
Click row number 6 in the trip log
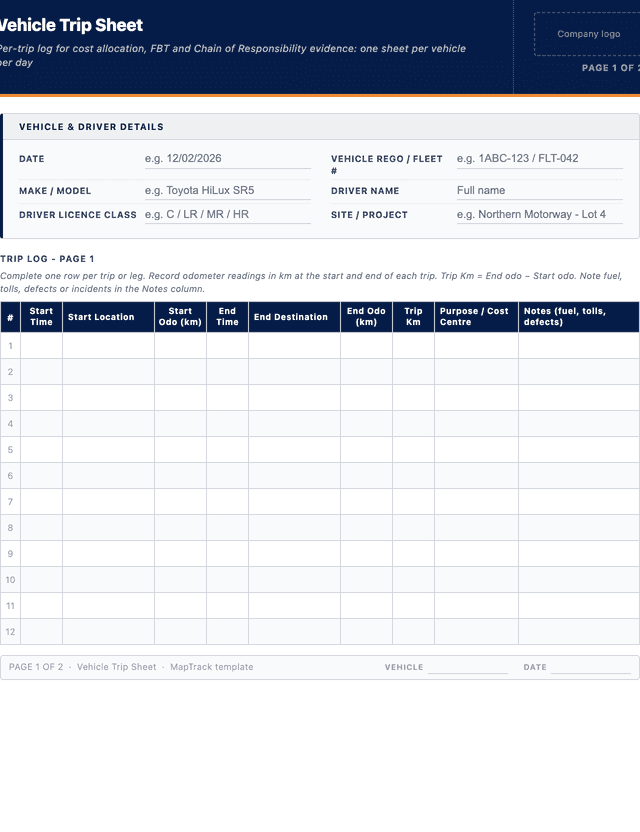pos(10,475)
